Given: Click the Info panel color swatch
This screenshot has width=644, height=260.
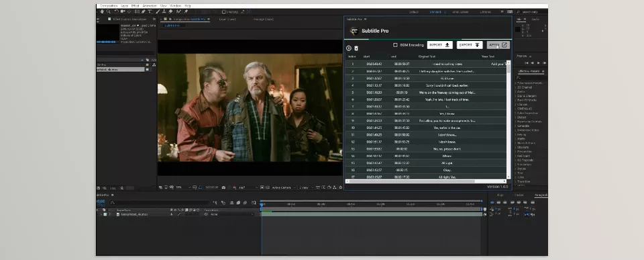Looking at the screenshot, I should (518, 29).
